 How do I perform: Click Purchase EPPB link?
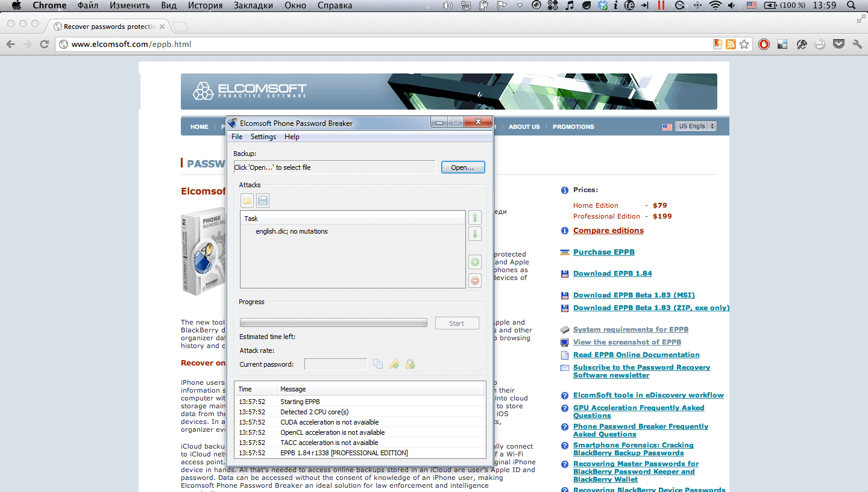[603, 252]
